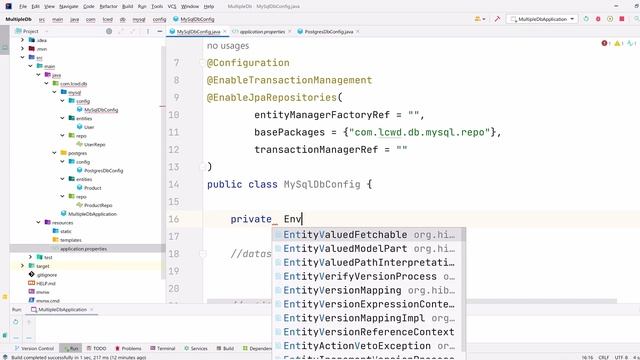The height and width of the screenshot is (360, 640).
Task: Open the Build tool window
Action: click(x=225, y=348)
